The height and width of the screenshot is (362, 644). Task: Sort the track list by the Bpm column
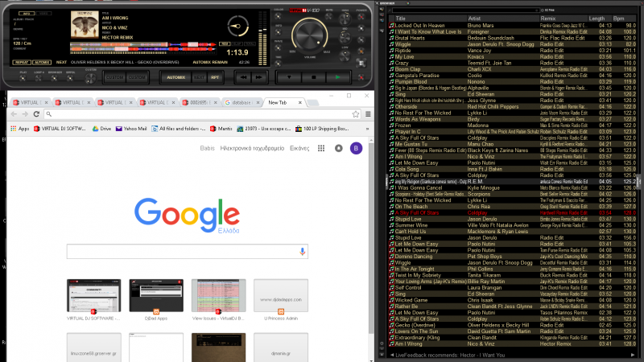[x=621, y=18]
